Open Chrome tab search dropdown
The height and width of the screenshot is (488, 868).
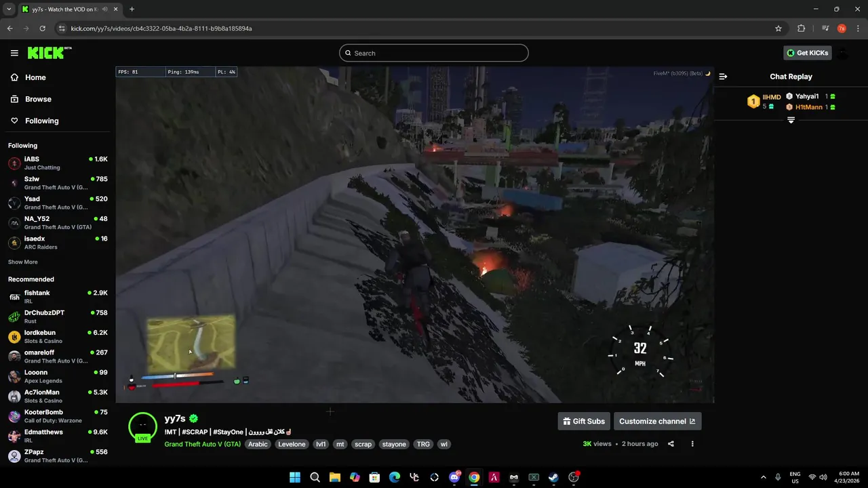pyautogui.click(x=9, y=9)
